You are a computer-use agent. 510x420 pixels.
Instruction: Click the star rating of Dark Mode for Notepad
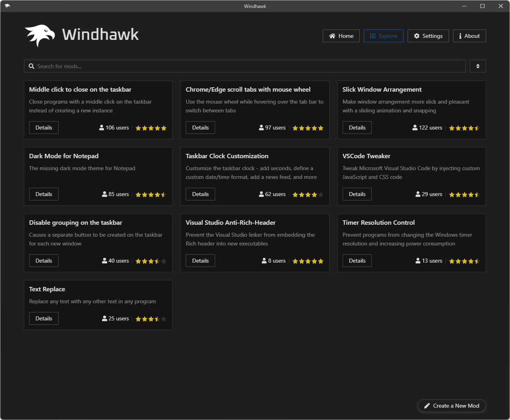pyautogui.click(x=151, y=194)
